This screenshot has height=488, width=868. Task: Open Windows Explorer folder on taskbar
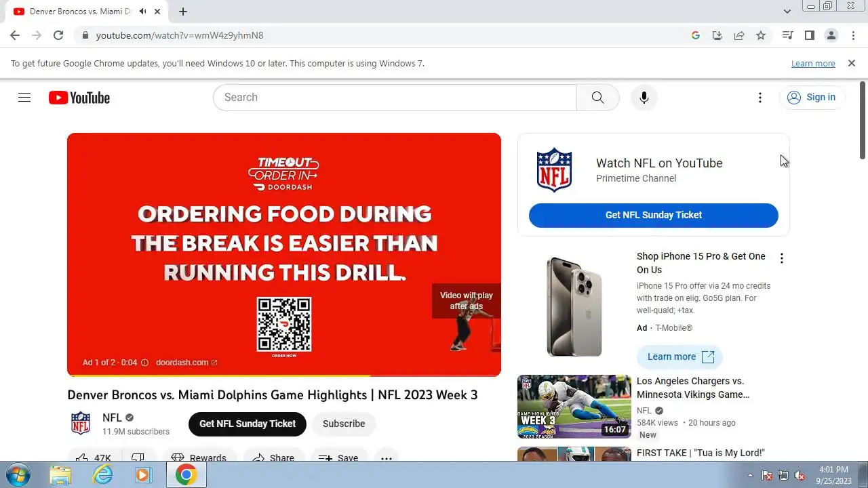pos(60,474)
